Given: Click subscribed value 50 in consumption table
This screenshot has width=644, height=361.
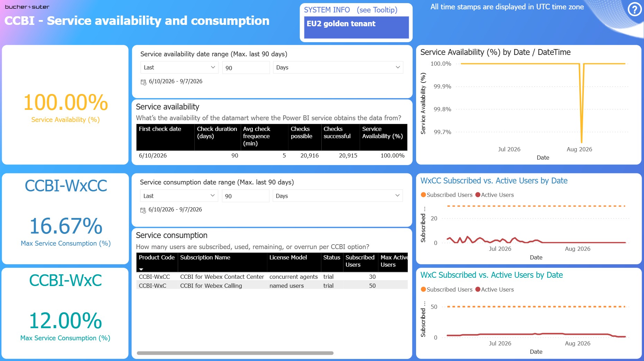Looking at the screenshot, I should (372, 286).
